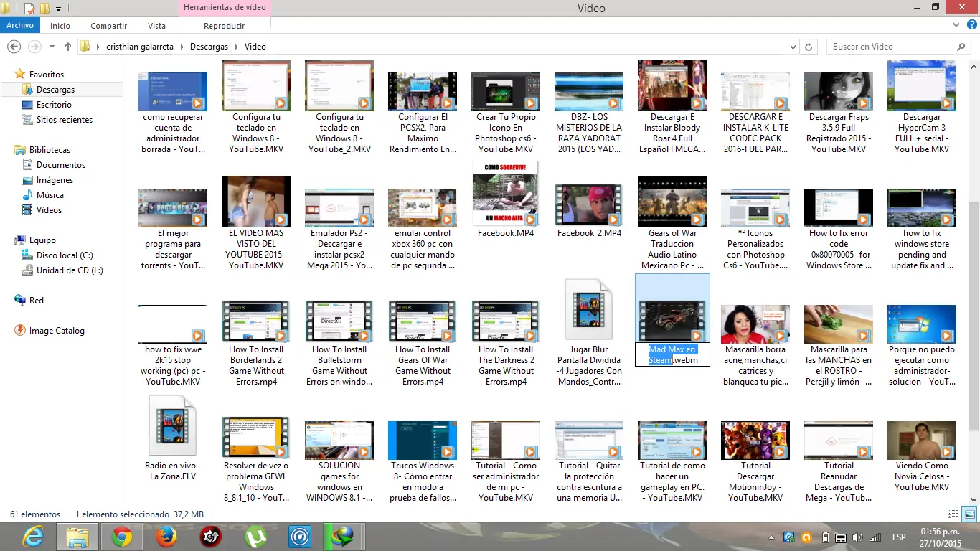Select Facebook.MP4 video file
This screenshot has width=980, height=551.
[x=506, y=200]
